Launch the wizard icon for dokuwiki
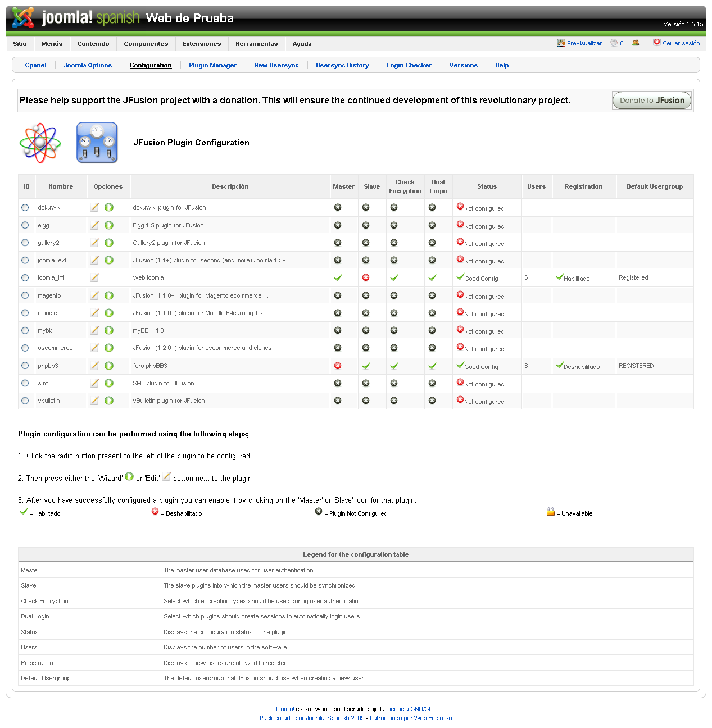Screen dimensions: 712x728 click(109, 207)
